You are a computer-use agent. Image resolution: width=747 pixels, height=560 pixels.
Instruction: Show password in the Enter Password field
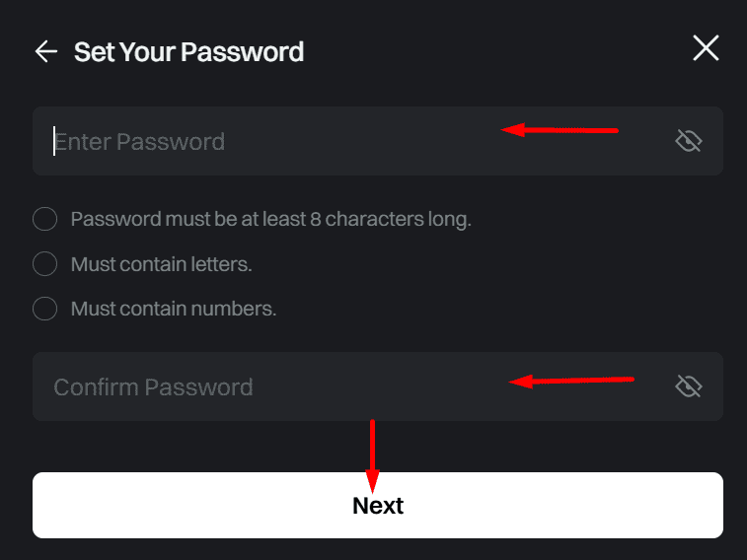tap(689, 141)
